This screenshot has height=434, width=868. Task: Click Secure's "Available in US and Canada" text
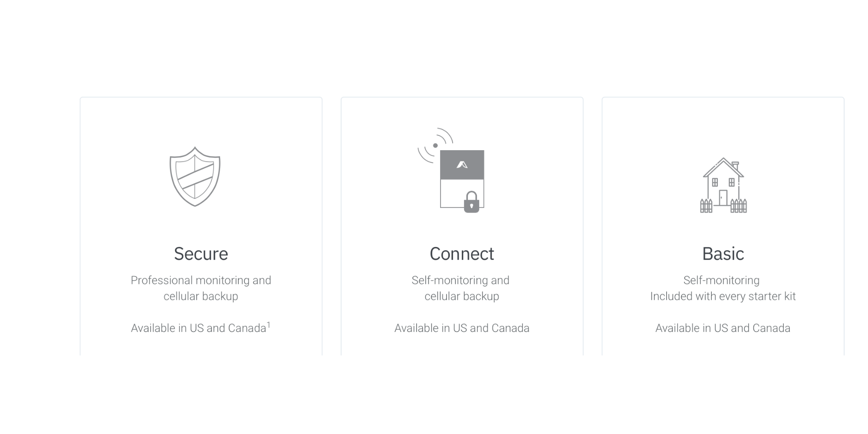tap(198, 328)
